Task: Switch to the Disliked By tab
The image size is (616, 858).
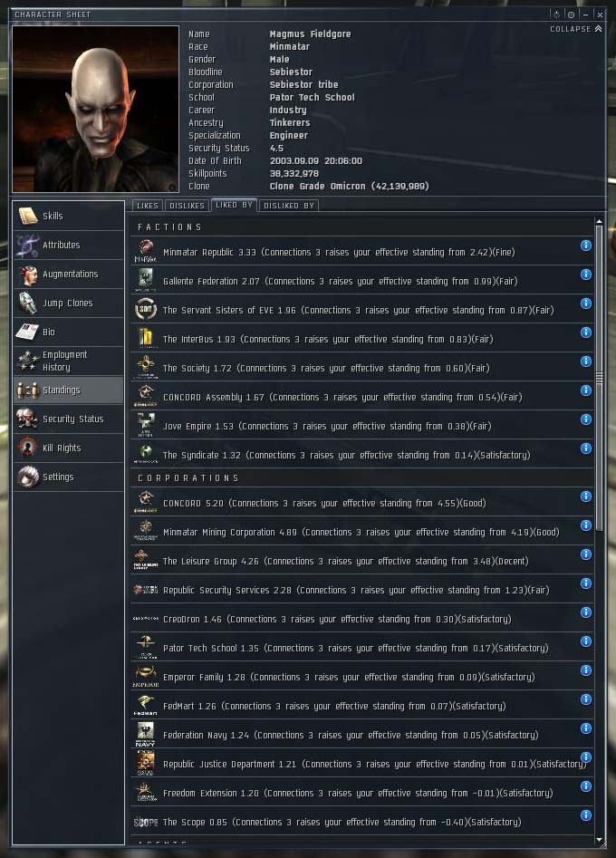Action: point(289,206)
